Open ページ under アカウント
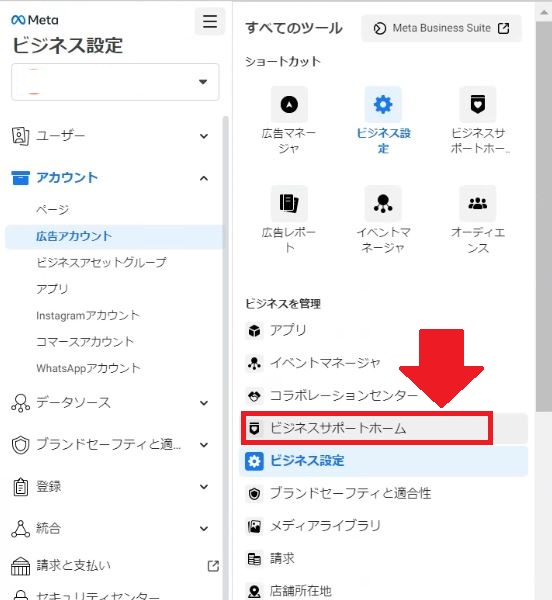 (52, 209)
